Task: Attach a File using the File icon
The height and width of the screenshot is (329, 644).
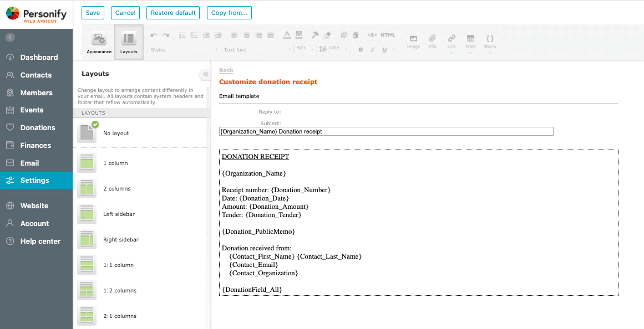Action: 432,40
